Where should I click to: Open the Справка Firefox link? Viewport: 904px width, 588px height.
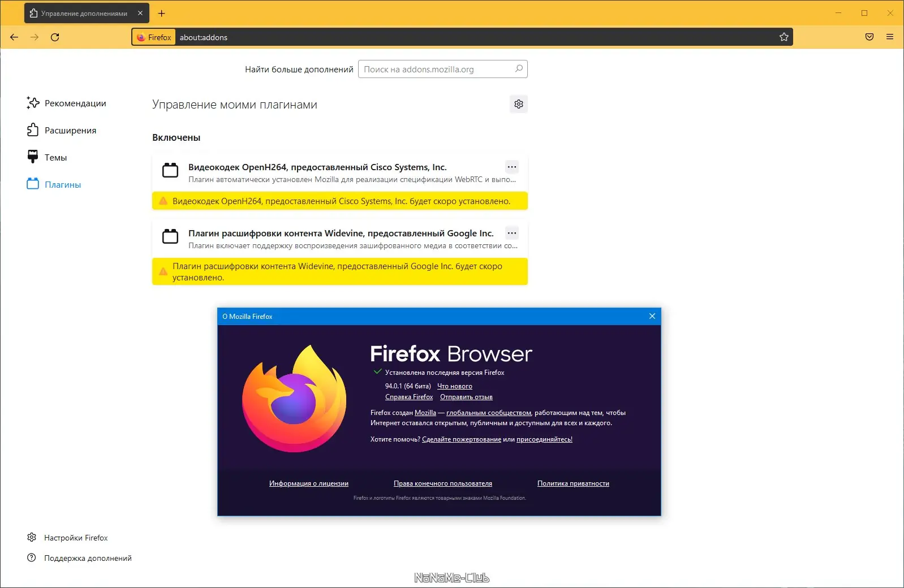click(409, 397)
